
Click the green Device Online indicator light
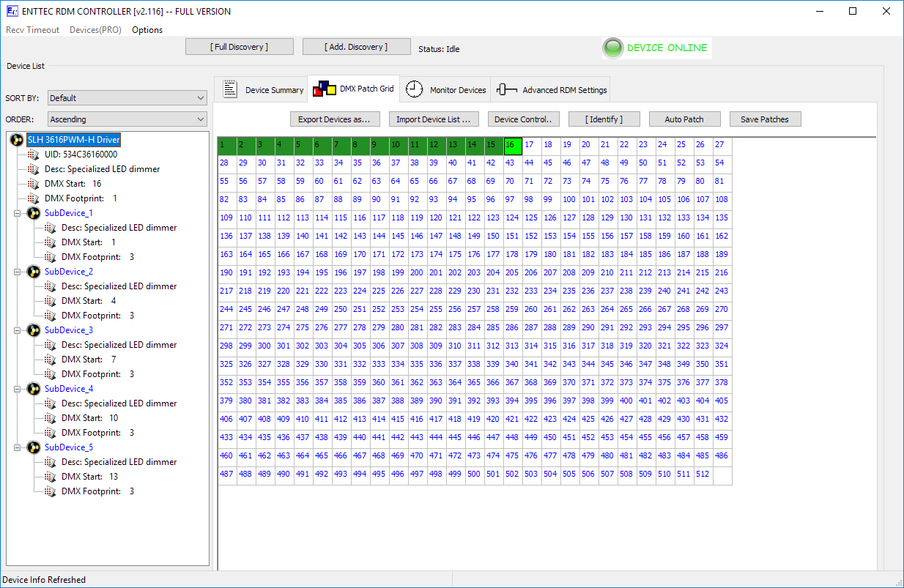(x=612, y=48)
